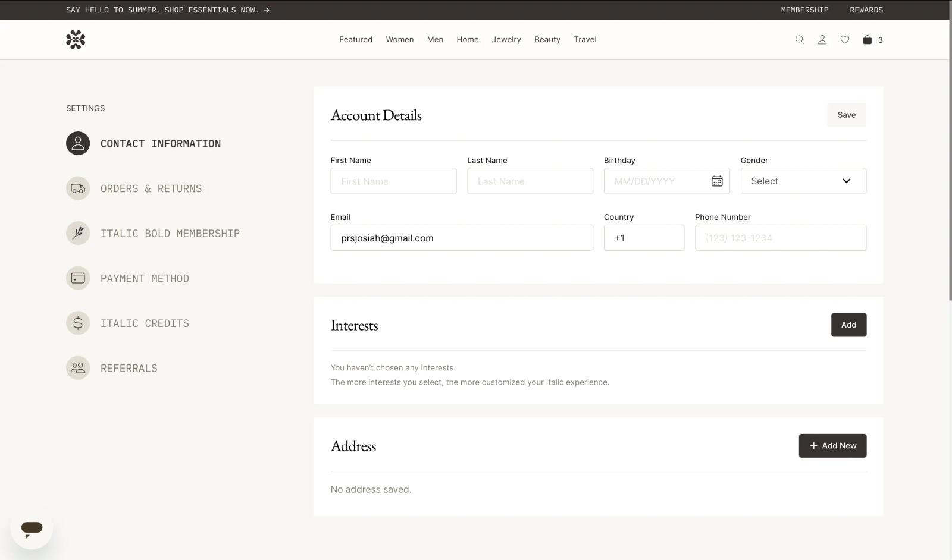Screen dimensions: 952x560
Task: Click the First Name input field
Action: coord(393,181)
